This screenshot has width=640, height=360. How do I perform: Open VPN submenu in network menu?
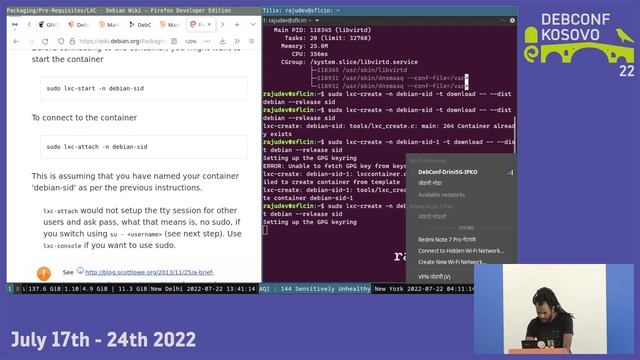pos(434,277)
